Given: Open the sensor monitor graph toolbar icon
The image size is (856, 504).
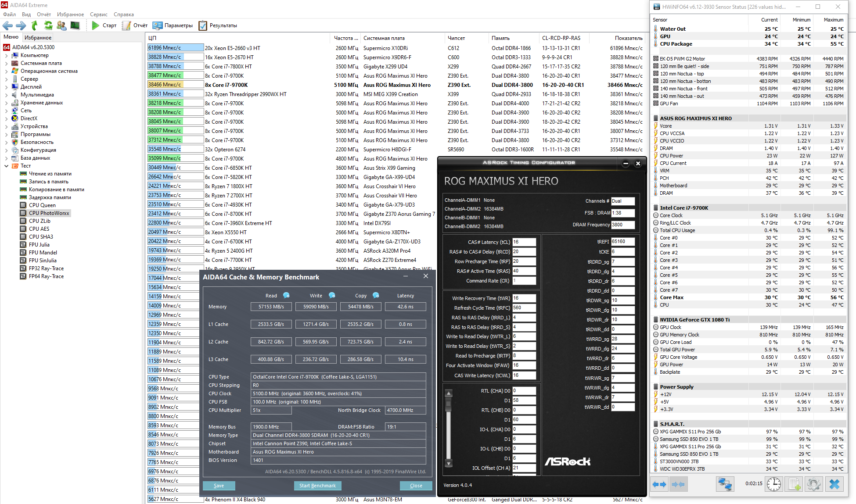Looking at the screenshot, I should pyautogui.click(x=75, y=25).
